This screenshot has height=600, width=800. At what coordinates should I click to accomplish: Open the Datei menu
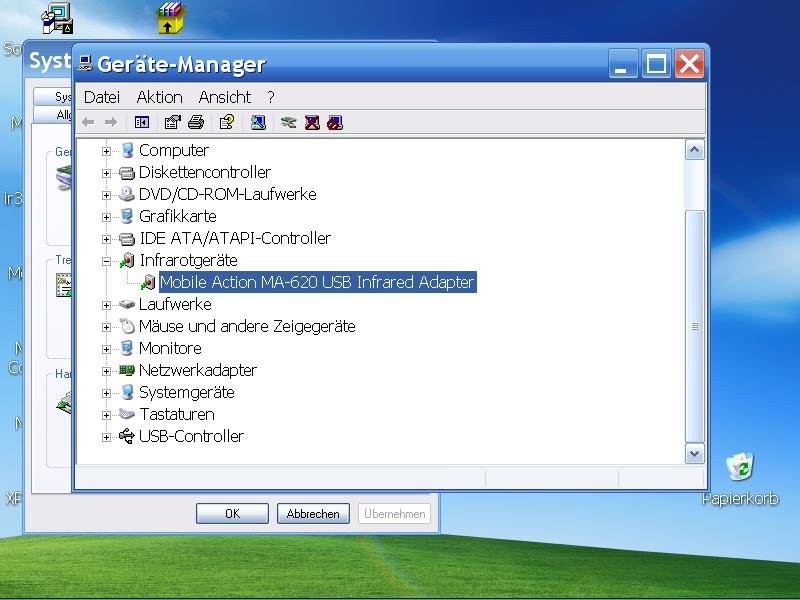pos(102,97)
